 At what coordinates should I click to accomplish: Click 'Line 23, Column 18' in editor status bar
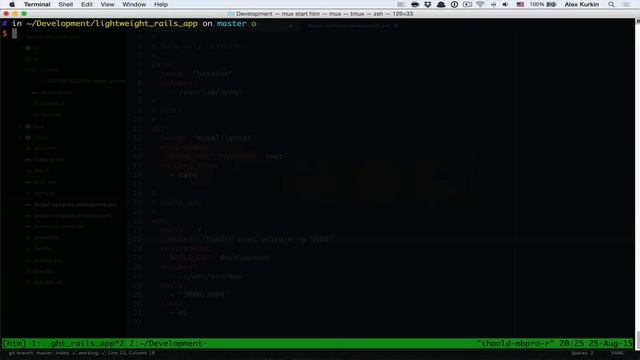pyautogui.click(x=131, y=353)
